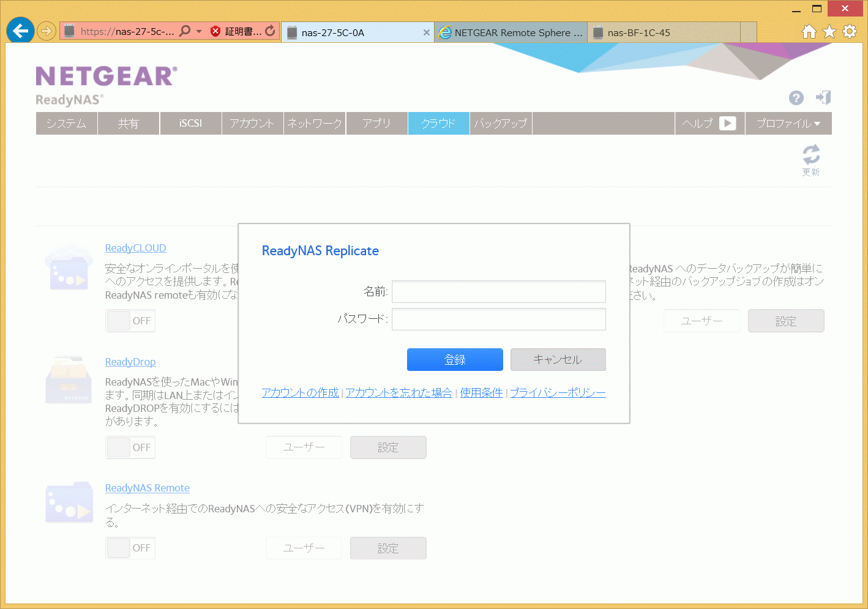Reload page using address bar refresh icon
Screen dimensions: 868x609
[x=270, y=31]
